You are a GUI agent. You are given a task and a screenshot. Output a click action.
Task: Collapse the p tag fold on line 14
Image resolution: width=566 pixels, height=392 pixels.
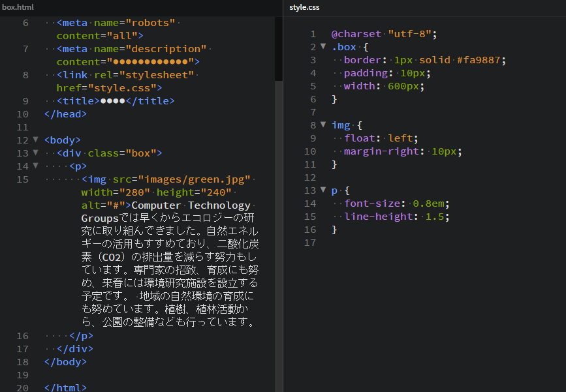35,166
